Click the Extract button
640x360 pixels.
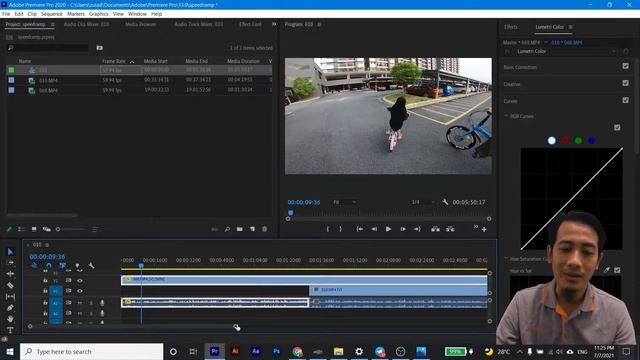pyautogui.click(x=450, y=229)
